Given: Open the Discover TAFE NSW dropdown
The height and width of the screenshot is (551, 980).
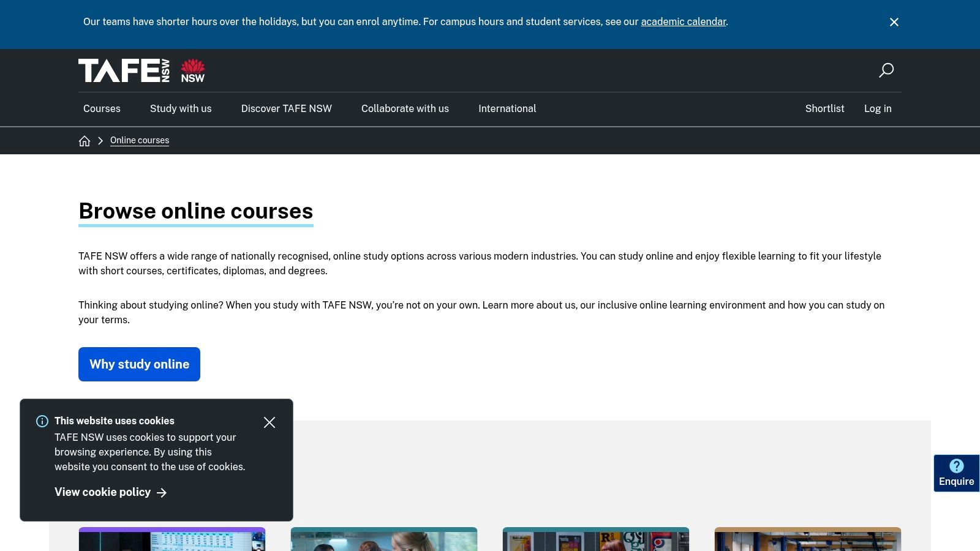Looking at the screenshot, I should pos(286,108).
